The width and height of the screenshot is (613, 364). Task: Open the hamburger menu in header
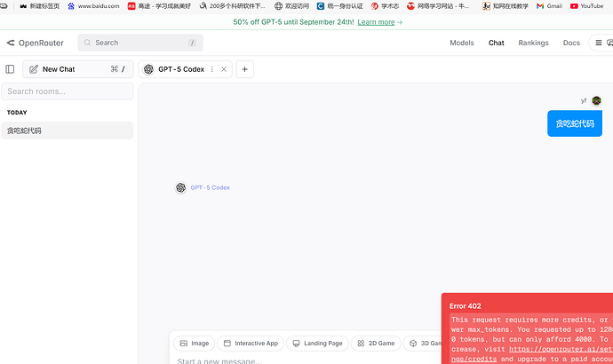pos(598,43)
